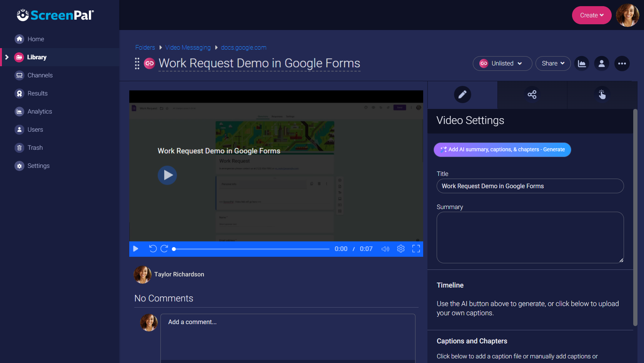644x363 pixels.
Task: Open the user access person icon
Action: coord(602,64)
